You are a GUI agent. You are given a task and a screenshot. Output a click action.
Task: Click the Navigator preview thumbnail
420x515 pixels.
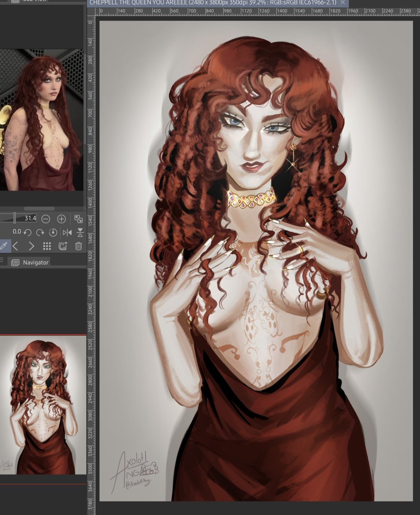(x=43, y=405)
